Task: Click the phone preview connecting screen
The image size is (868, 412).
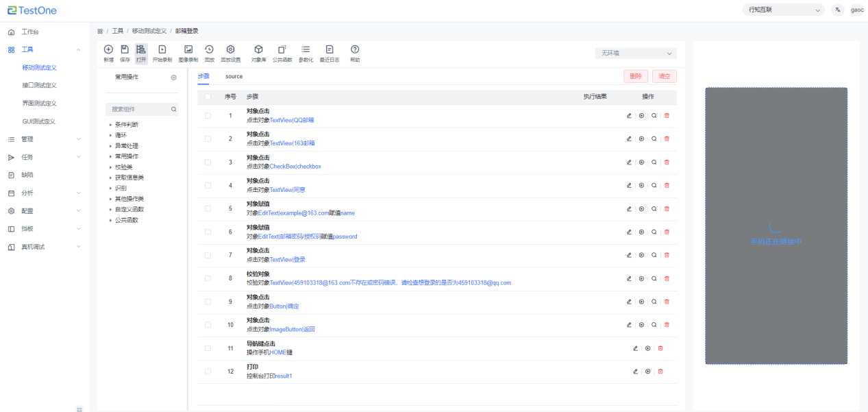Action: tap(776, 226)
